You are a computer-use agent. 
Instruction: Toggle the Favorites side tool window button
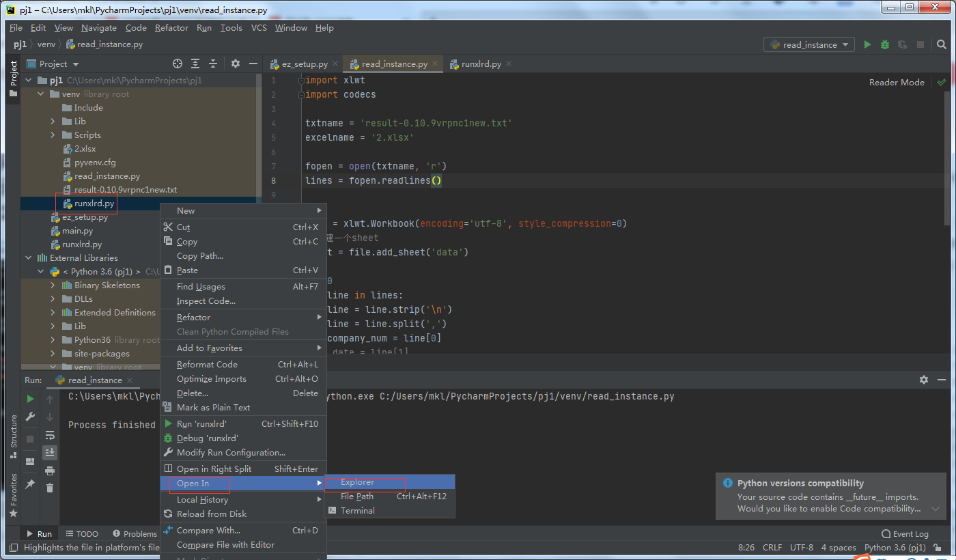pyautogui.click(x=13, y=494)
